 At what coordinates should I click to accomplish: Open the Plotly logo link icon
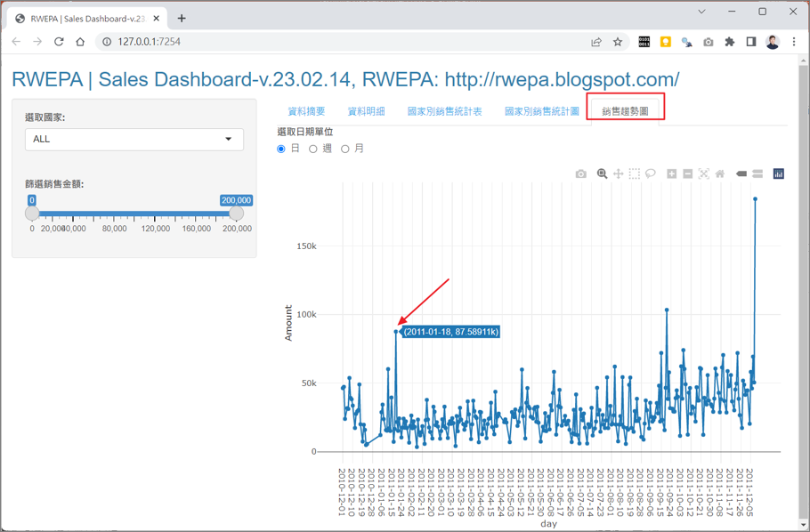tap(778, 174)
